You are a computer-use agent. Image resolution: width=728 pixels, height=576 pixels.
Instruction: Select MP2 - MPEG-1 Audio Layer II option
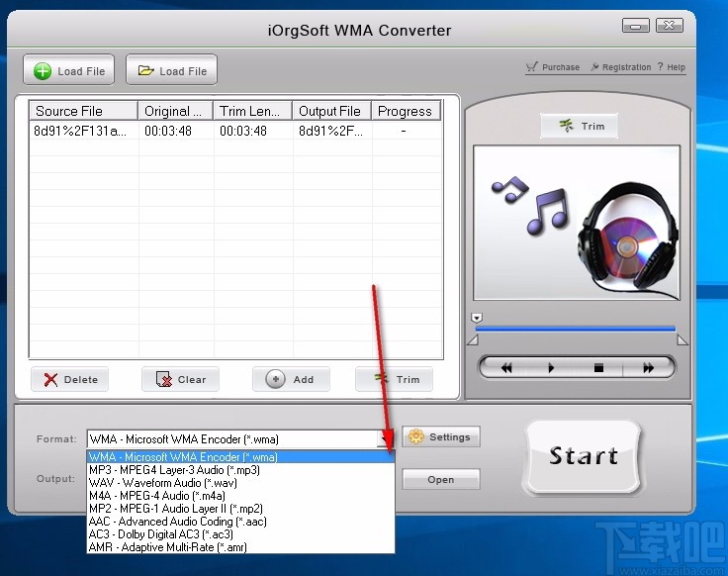(240, 509)
